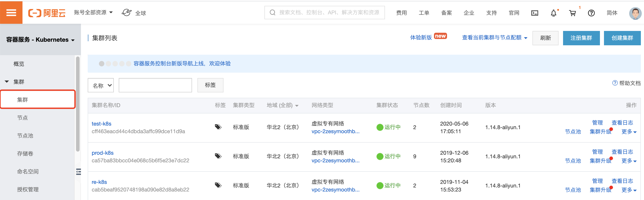Click the tag icon for prod-k8s

(218, 156)
